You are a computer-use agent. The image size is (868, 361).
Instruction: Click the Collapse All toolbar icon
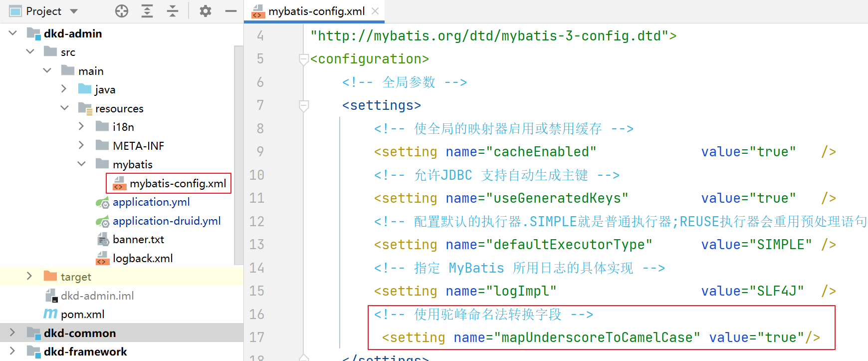click(x=173, y=11)
